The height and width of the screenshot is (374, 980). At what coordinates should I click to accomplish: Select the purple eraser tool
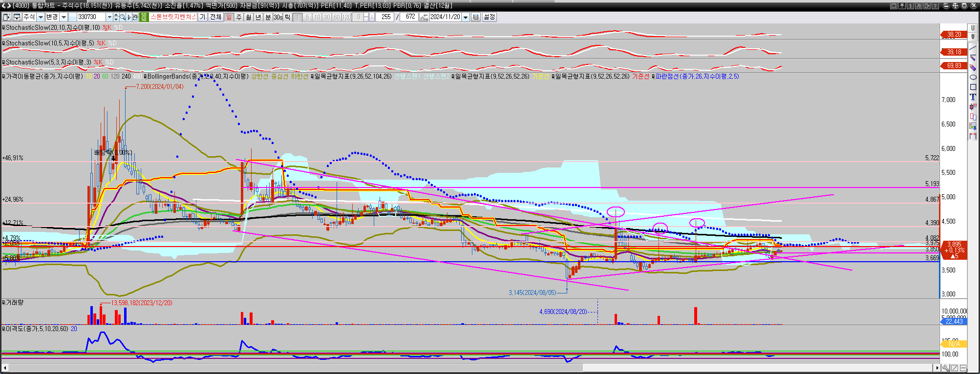tap(973, 67)
